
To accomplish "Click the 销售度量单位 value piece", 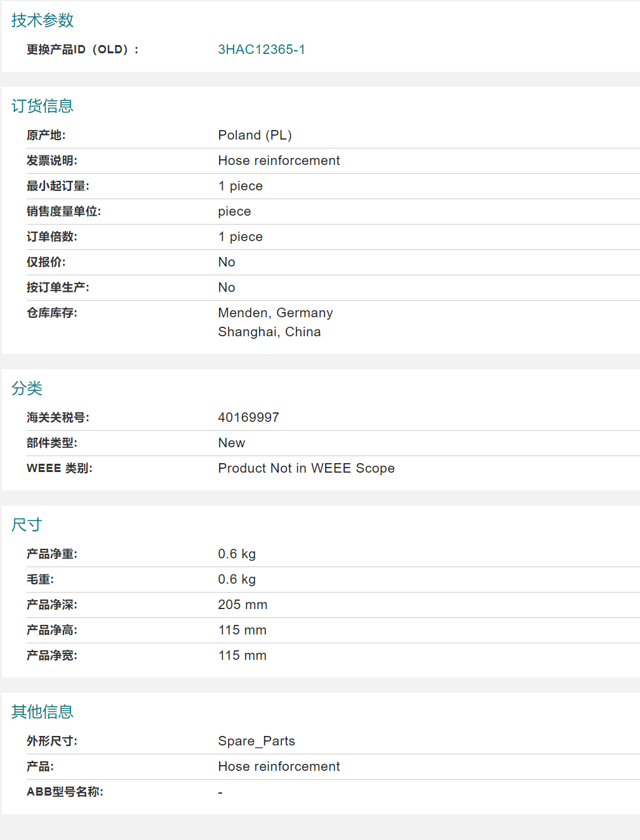I will coord(234,211).
